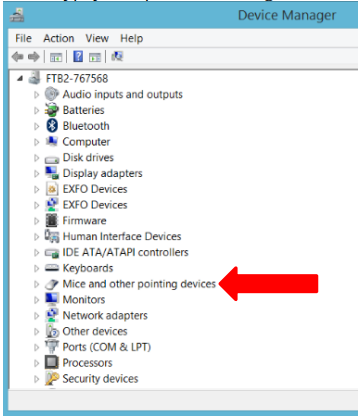Click the Network adapters icon
362x418 pixels.
click(x=52, y=315)
